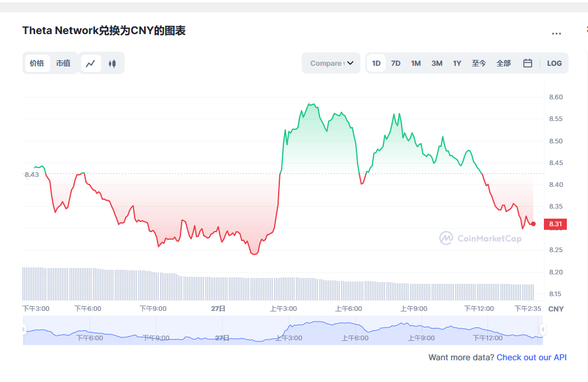Click the 上午6:00 time axis label
This screenshot has height=382, width=588.
click(x=349, y=309)
